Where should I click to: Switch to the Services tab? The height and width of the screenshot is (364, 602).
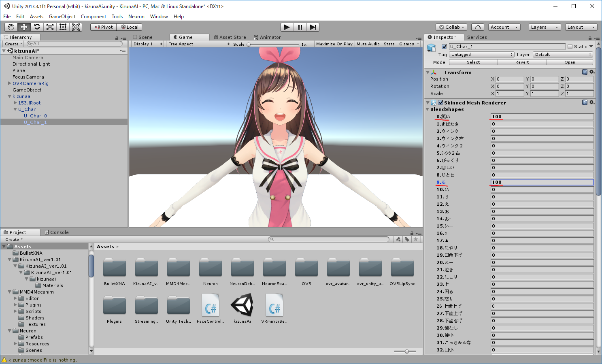(477, 37)
